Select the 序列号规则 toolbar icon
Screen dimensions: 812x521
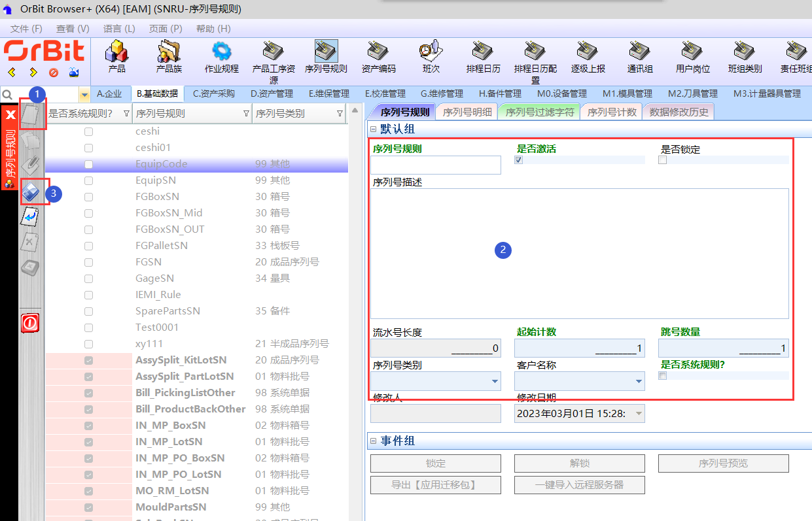326,57
